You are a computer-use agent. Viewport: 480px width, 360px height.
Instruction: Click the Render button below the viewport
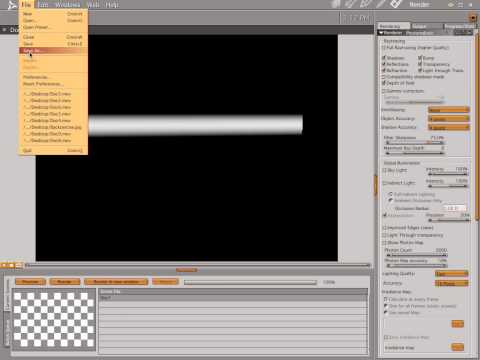point(65,282)
